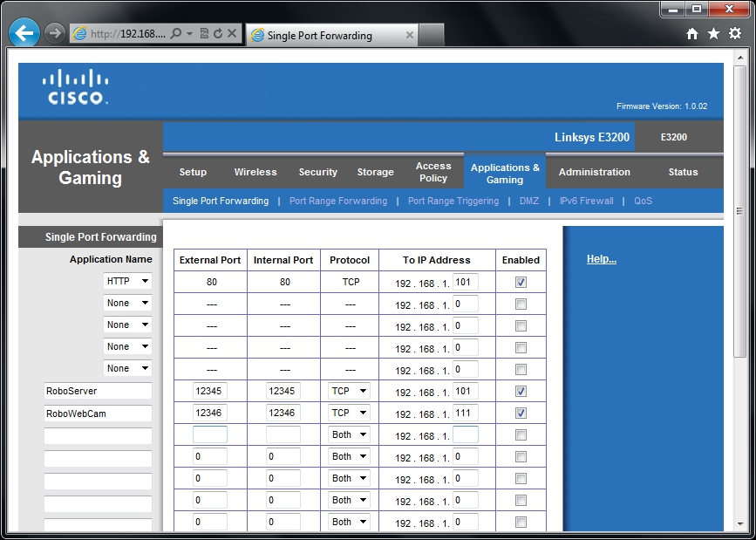Open the Setup tab
This screenshot has height=540, width=756.
(x=193, y=172)
